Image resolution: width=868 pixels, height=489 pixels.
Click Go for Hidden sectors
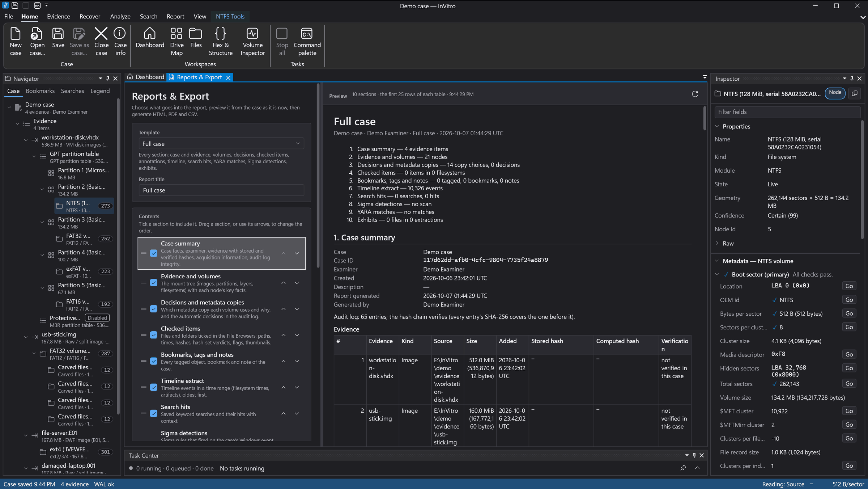[x=849, y=368]
